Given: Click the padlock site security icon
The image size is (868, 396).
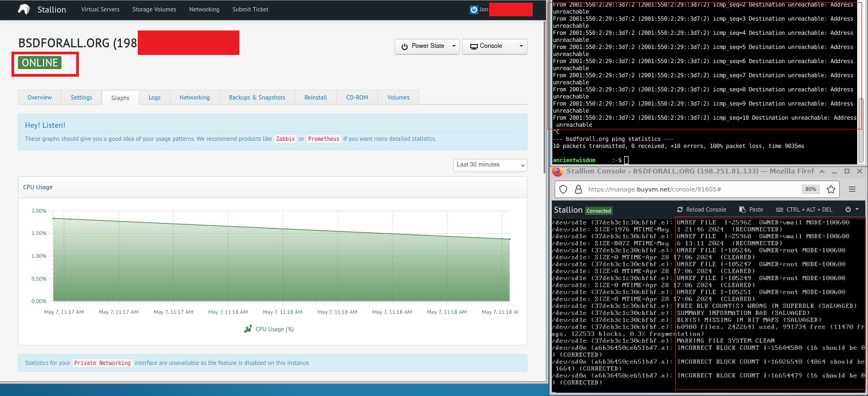Looking at the screenshot, I should (578, 189).
